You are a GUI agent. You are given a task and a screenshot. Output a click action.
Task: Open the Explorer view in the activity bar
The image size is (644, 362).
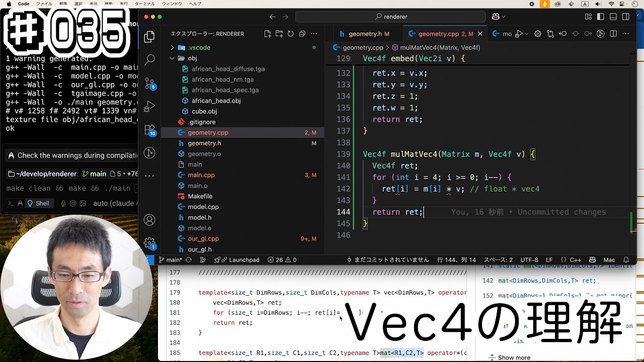149,37
